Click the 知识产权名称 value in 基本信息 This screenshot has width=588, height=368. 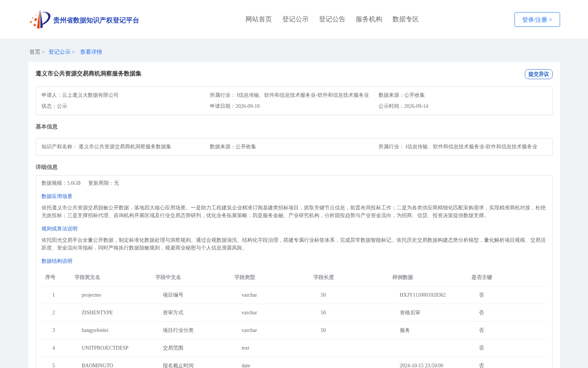[125, 147]
